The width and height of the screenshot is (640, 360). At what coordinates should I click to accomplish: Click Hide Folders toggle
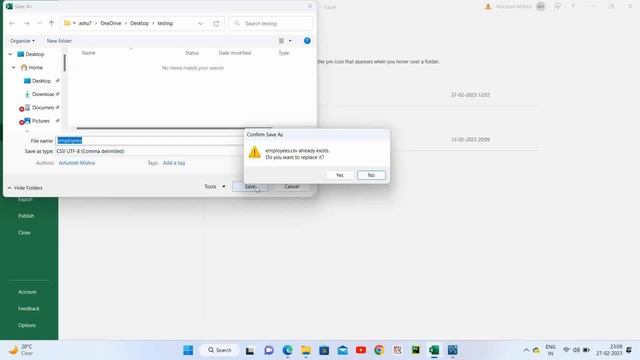pos(25,188)
